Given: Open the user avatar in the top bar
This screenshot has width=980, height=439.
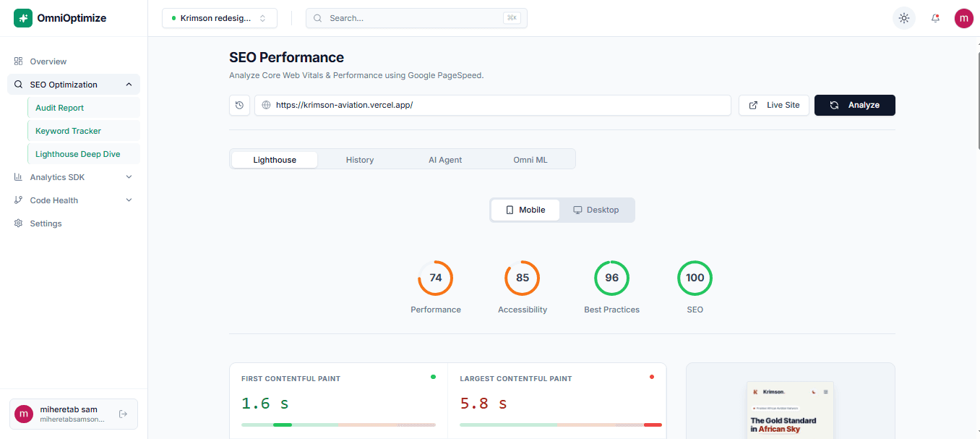Looking at the screenshot, I should [963, 18].
